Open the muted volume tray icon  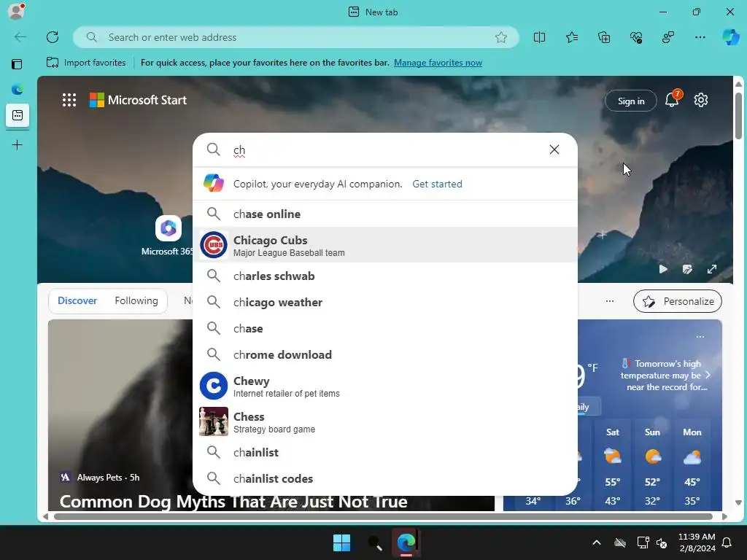[662, 542]
